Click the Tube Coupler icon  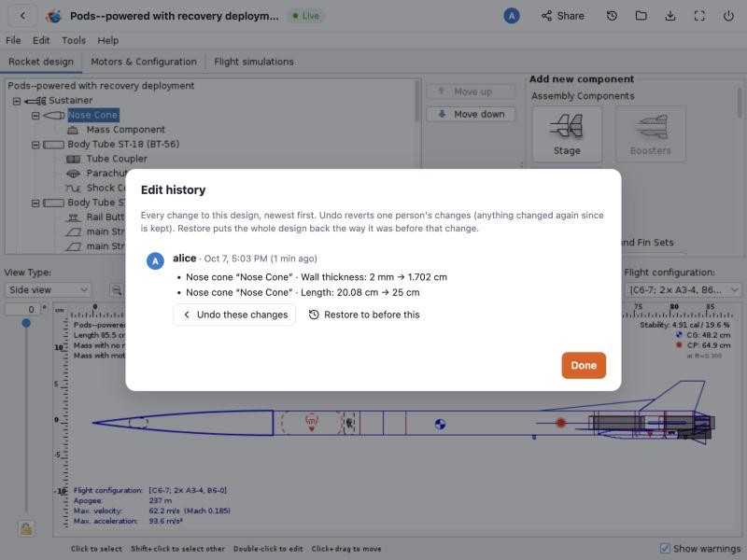pyautogui.click(x=73, y=159)
